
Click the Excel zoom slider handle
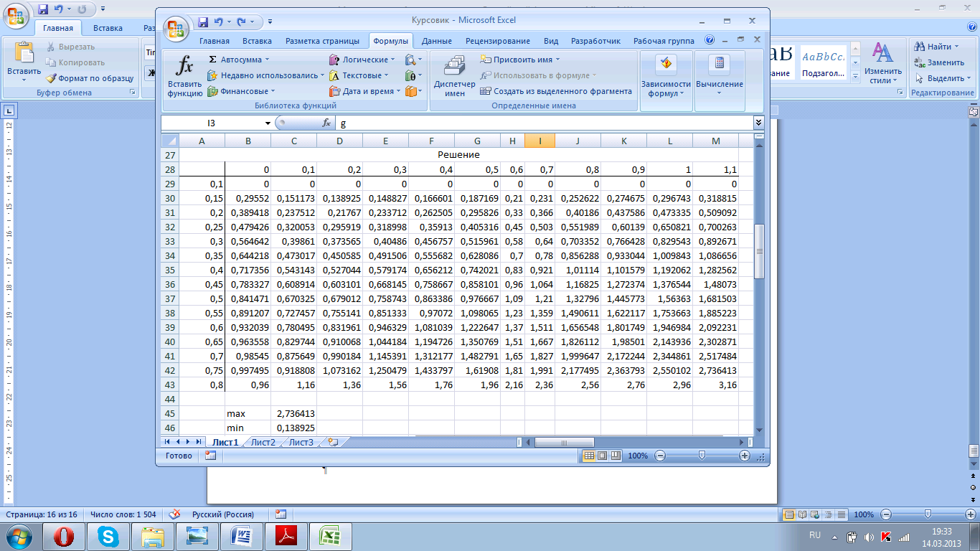tap(702, 456)
